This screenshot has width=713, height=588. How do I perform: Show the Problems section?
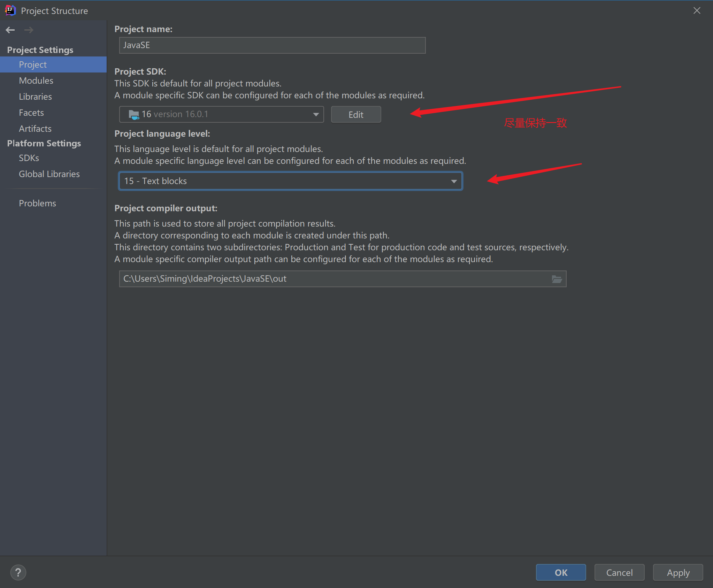coord(37,203)
